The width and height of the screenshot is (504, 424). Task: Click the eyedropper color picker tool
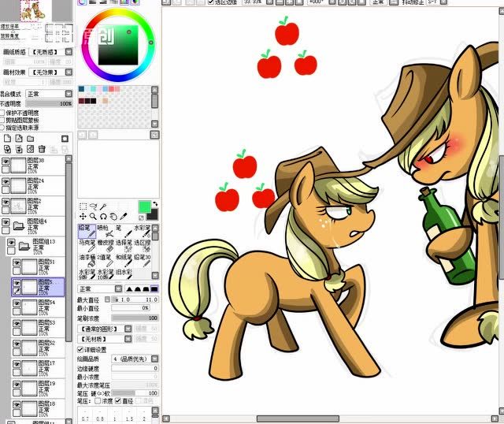click(x=124, y=216)
